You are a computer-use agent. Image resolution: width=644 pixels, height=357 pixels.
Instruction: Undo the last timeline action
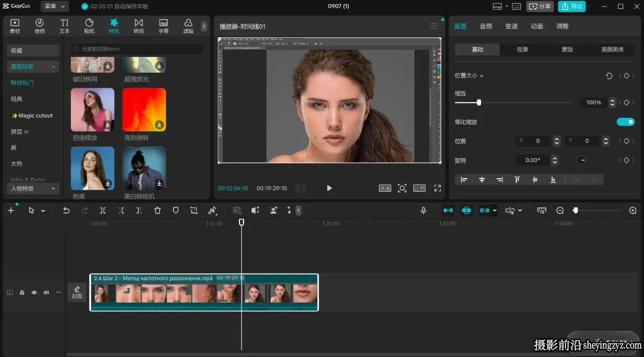click(x=66, y=210)
